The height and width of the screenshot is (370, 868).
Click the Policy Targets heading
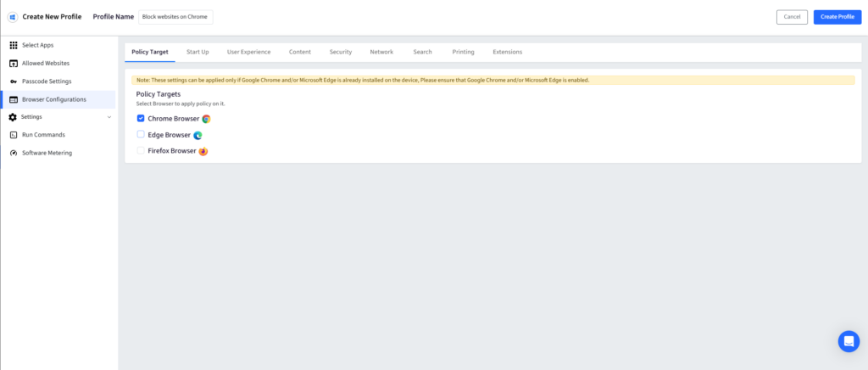[x=159, y=94]
